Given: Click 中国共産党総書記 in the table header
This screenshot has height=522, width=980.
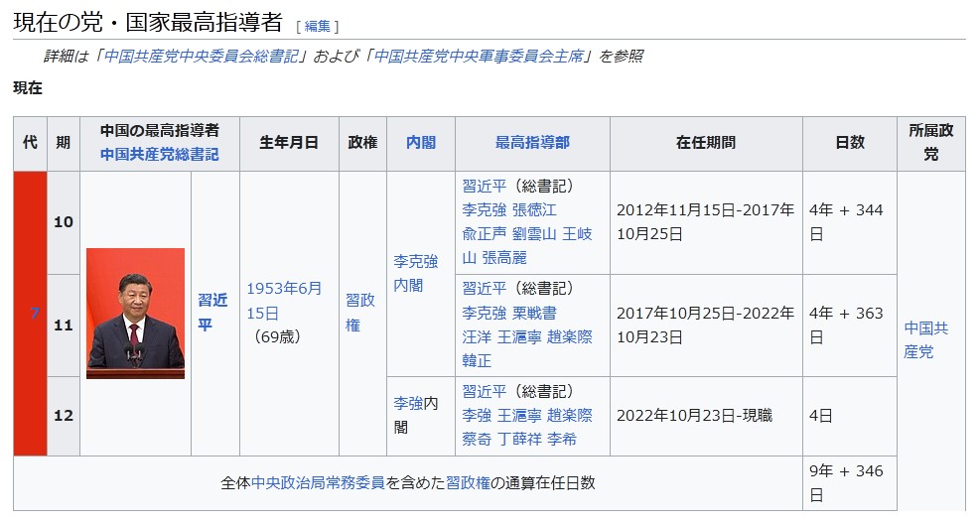Looking at the screenshot, I should click(x=159, y=155).
